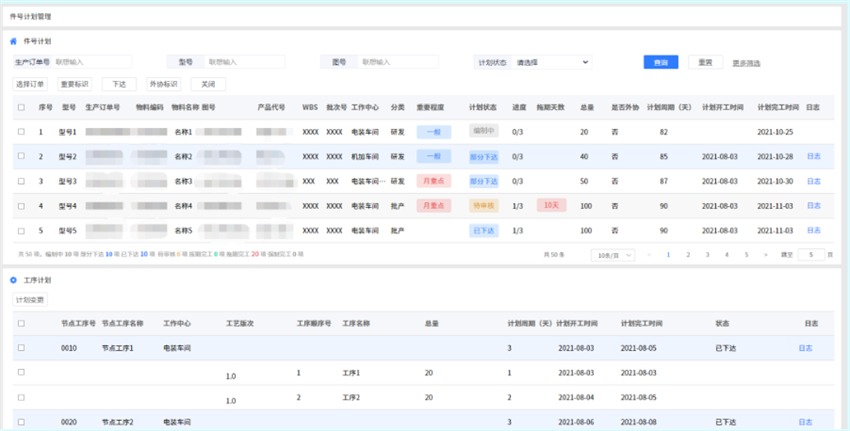The image size is (850, 431).
Task: Click the 月重点 tag in row 3
Action: [x=434, y=181]
